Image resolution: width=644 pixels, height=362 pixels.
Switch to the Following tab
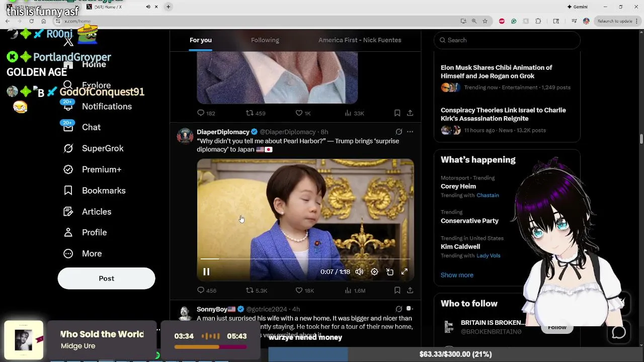(x=265, y=40)
